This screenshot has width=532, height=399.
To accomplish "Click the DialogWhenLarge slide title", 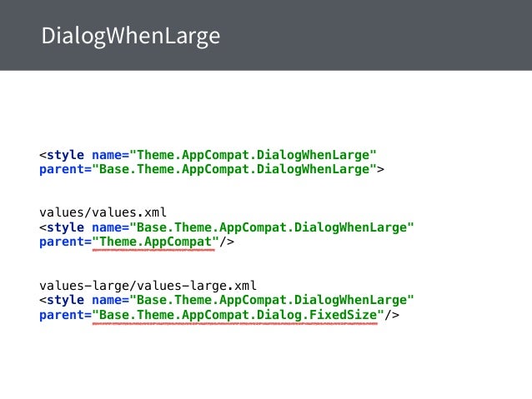I will pyautogui.click(x=131, y=36).
